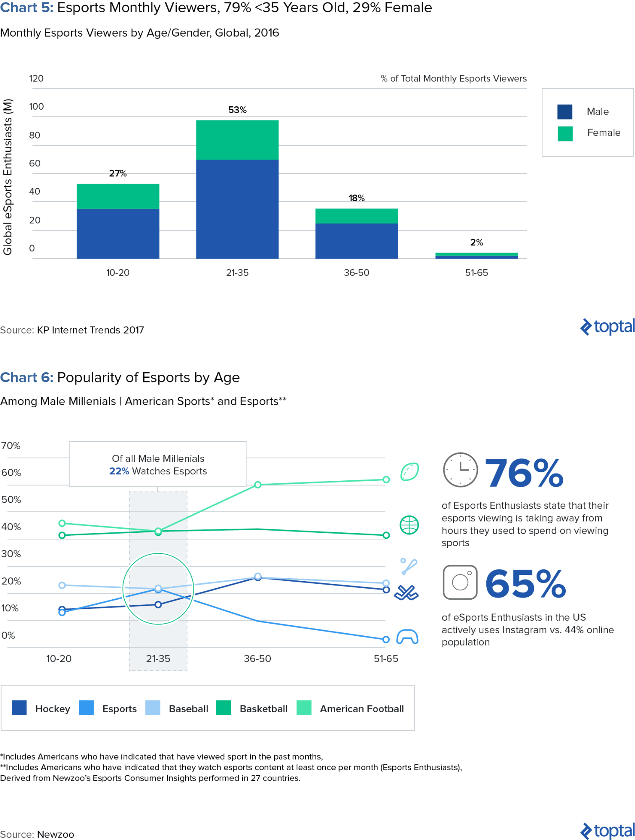Click the Instagram camera icon beside 65%
635x840 pixels.
460,582
